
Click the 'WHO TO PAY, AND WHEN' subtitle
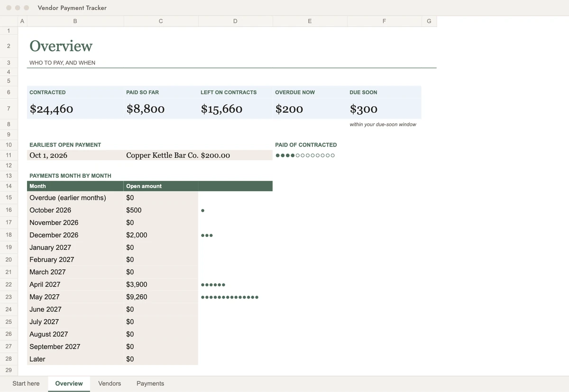tap(62, 63)
